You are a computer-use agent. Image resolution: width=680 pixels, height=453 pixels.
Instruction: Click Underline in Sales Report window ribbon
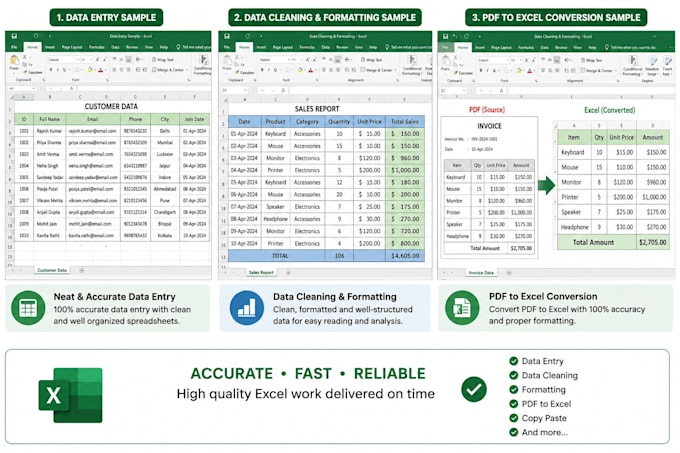(275, 70)
